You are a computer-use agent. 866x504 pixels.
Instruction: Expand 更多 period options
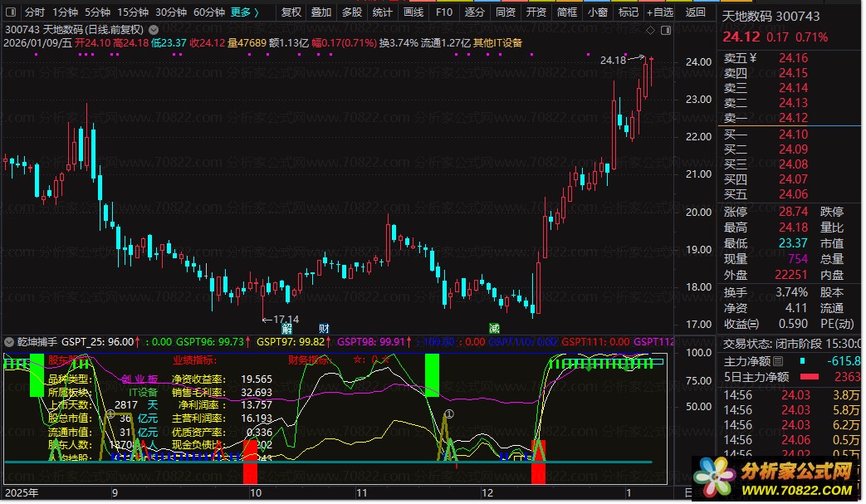pyautogui.click(x=244, y=12)
